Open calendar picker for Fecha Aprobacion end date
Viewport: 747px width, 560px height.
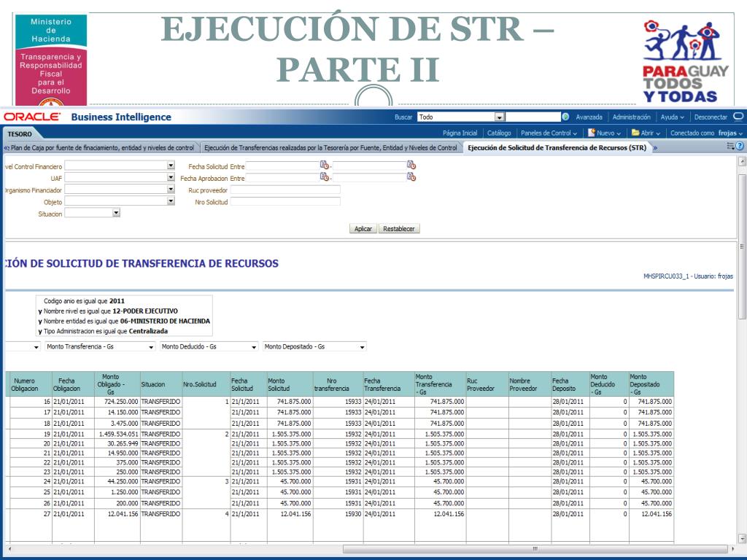click(x=411, y=177)
